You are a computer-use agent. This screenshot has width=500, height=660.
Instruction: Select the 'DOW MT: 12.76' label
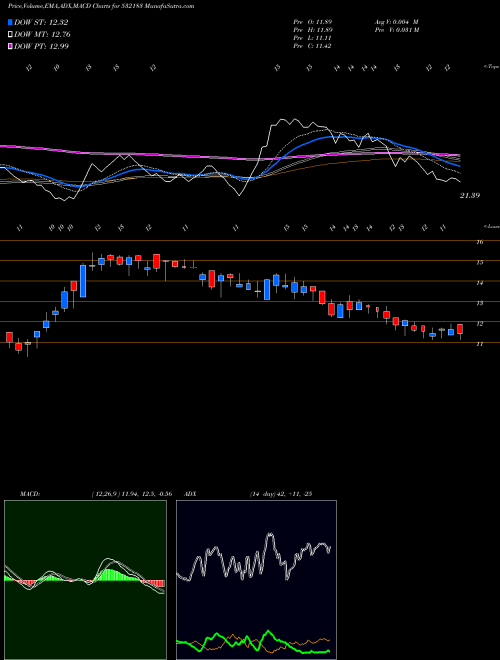(x=43, y=35)
